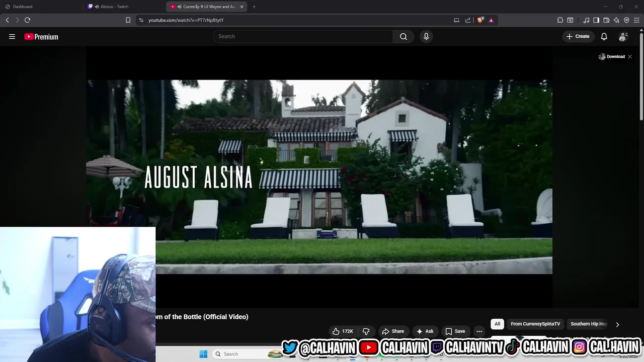644x362 pixels.
Task: Click the Download overlay button
Action: pyautogui.click(x=612, y=56)
